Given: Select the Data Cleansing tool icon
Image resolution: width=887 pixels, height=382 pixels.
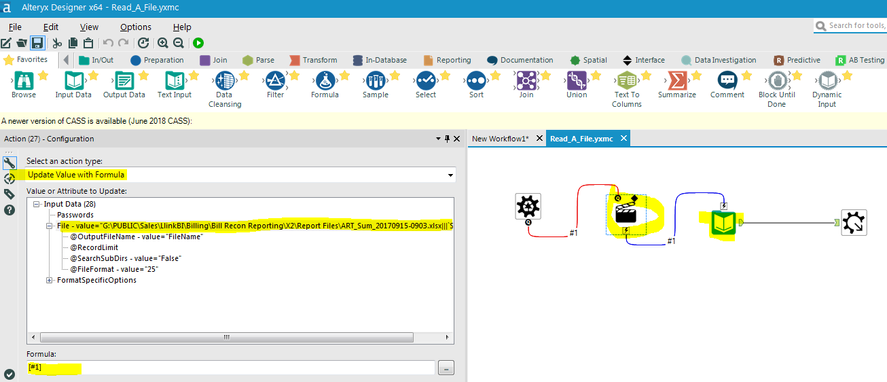Looking at the screenshot, I should click(225, 80).
